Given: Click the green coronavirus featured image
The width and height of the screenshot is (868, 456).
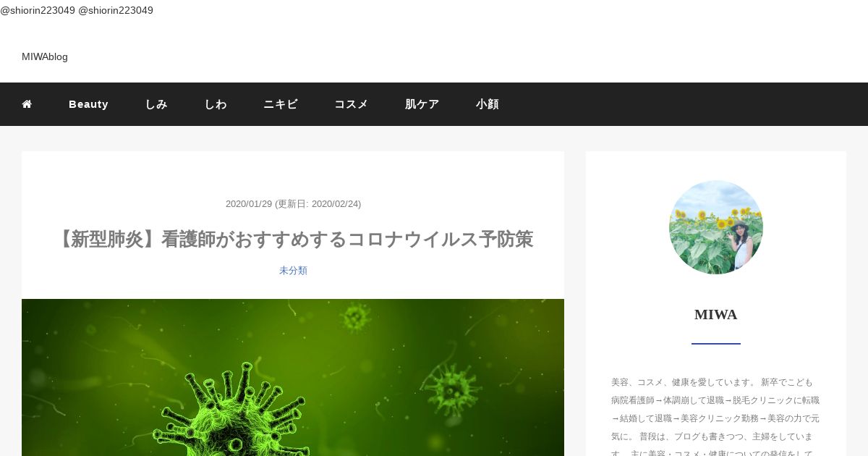Looking at the screenshot, I should tap(293, 377).
